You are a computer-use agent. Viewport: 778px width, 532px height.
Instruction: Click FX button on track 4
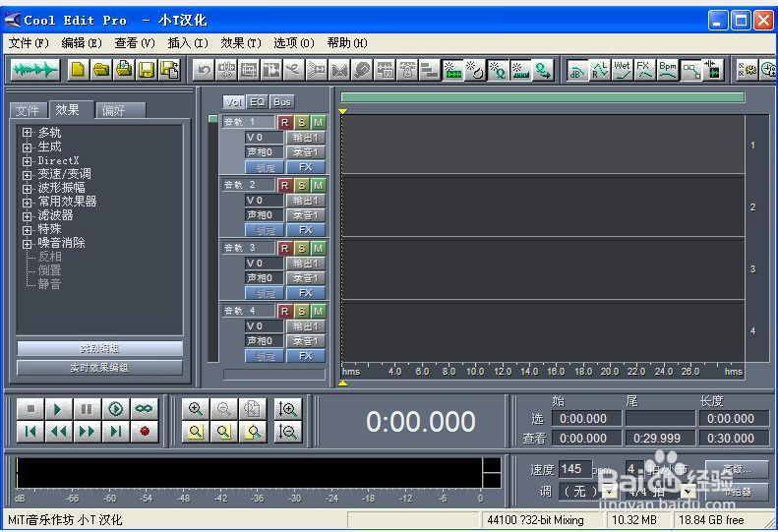(306, 356)
